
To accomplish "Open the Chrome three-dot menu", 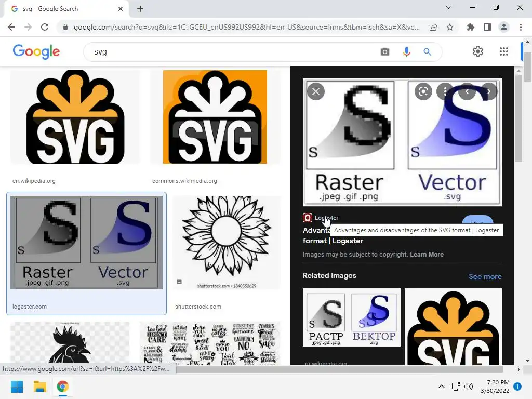I will coord(521,27).
